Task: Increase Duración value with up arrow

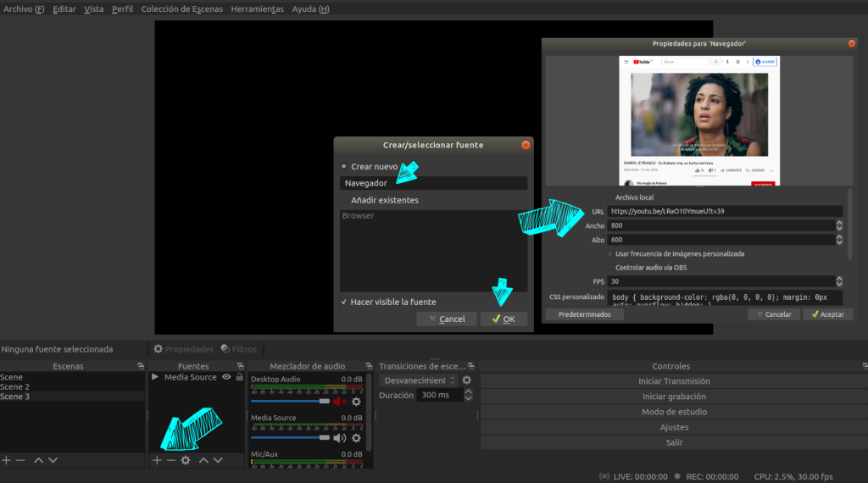Action: pos(468,391)
